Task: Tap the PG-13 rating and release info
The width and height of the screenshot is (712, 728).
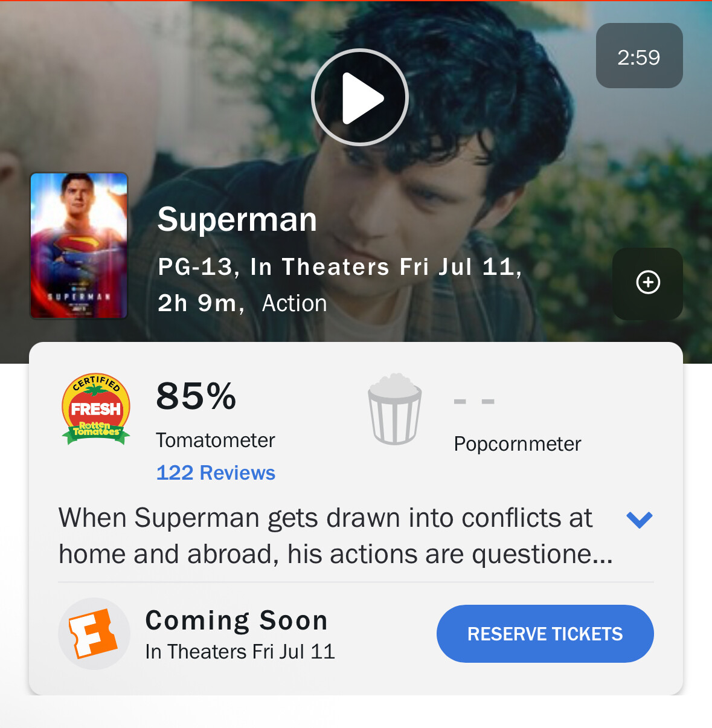Action: pos(340,267)
